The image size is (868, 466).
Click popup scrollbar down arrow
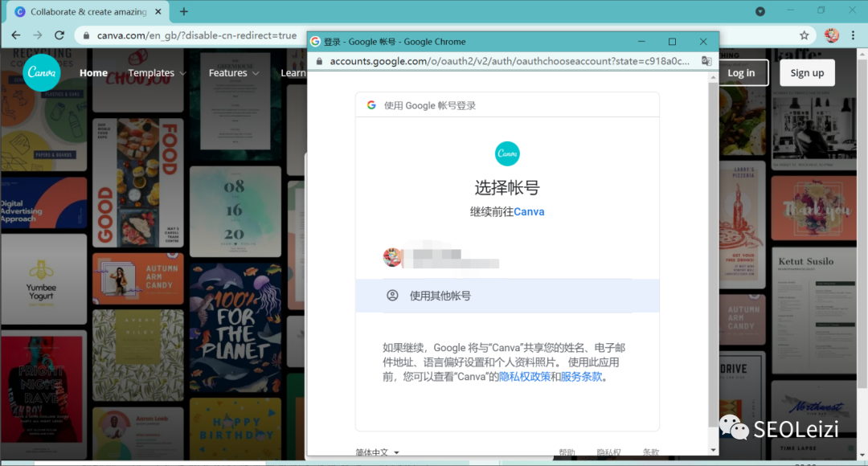713,450
